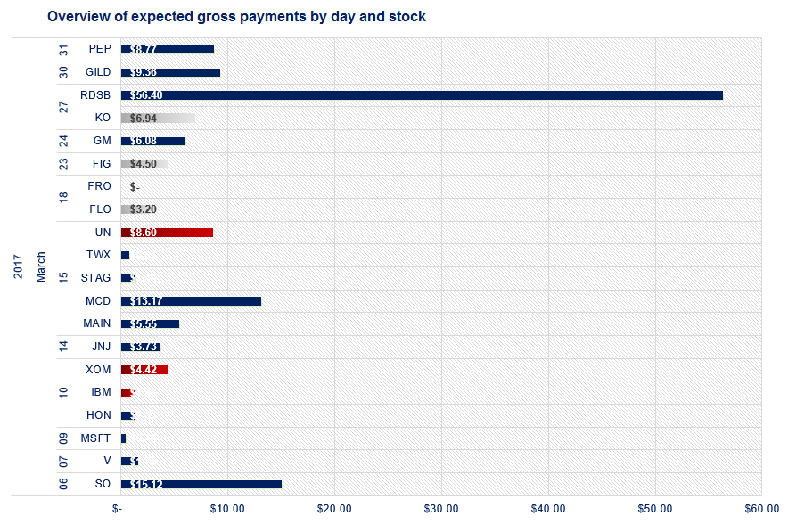
Task: Select the SO bar showing $15.12
Action: pos(201,484)
